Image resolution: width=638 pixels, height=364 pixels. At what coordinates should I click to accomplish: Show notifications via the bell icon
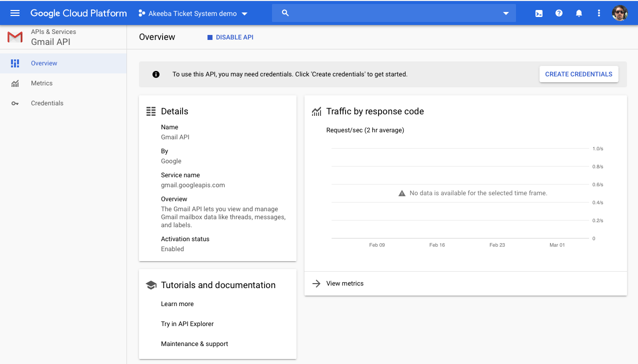coord(579,13)
